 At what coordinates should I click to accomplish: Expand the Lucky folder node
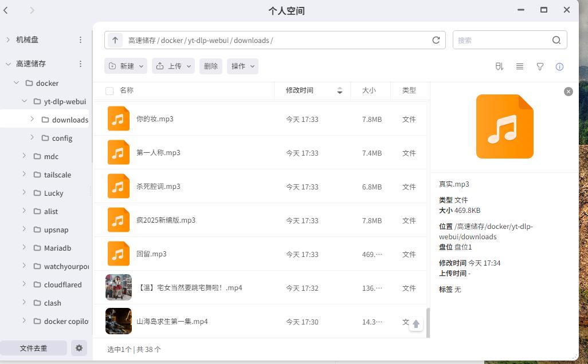[x=25, y=192]
